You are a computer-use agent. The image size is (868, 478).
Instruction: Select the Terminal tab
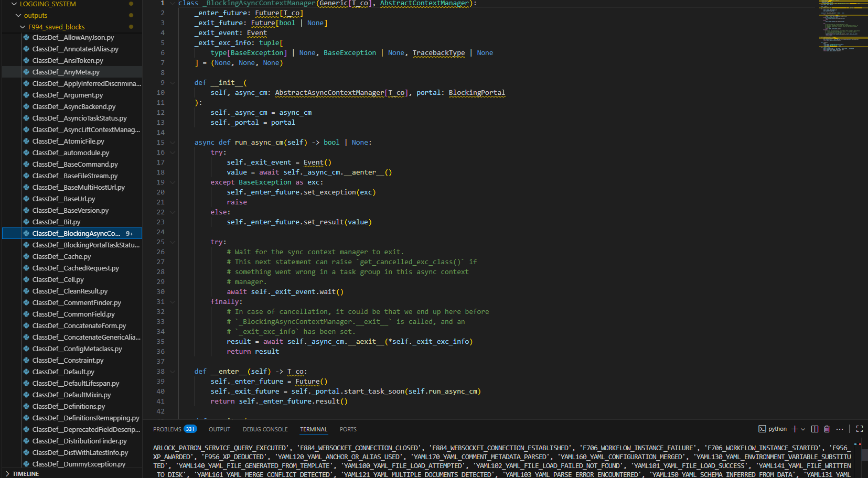(314, 429)
